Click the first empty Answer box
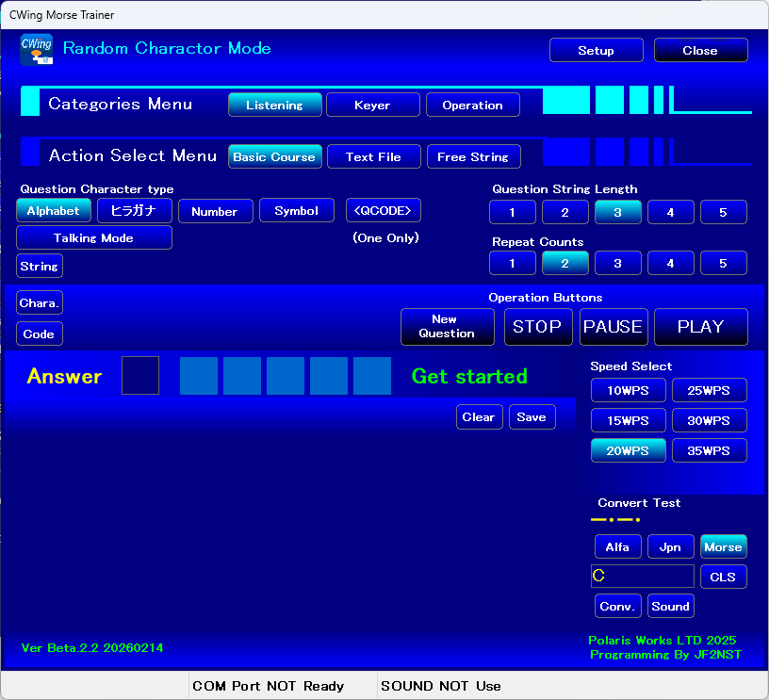 140,376
